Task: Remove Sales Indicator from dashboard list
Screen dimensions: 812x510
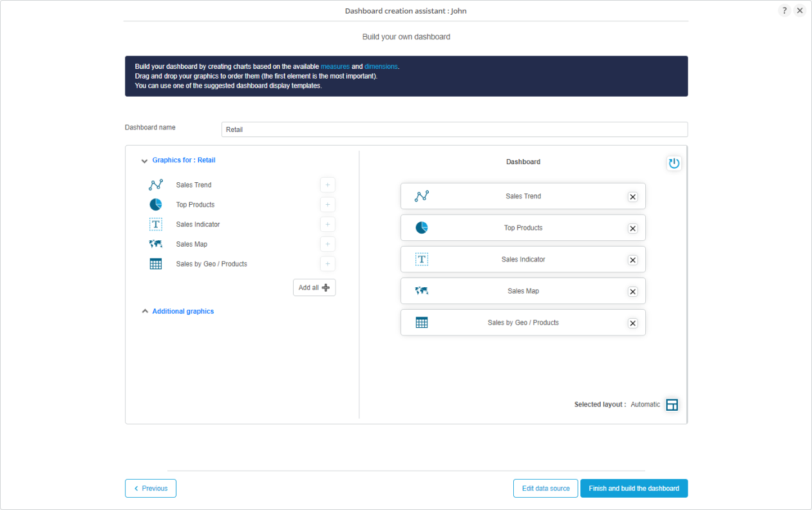Action: 632,260
